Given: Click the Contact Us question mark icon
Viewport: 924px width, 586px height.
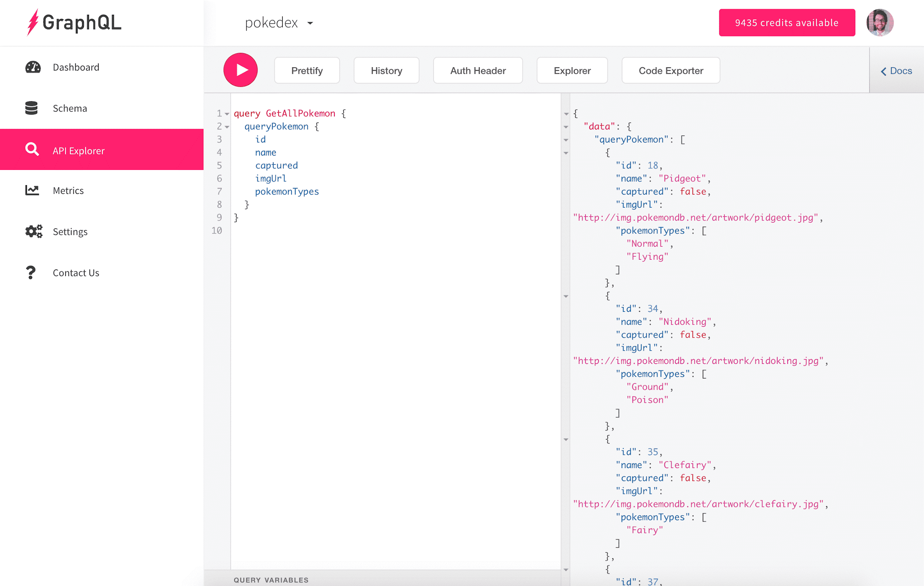Looking at the screenshot, I should [31, 273].
